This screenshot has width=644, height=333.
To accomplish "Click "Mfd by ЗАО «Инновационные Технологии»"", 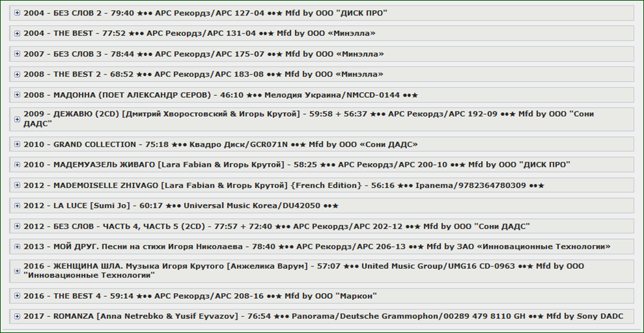I will click(x=518, y=246).
